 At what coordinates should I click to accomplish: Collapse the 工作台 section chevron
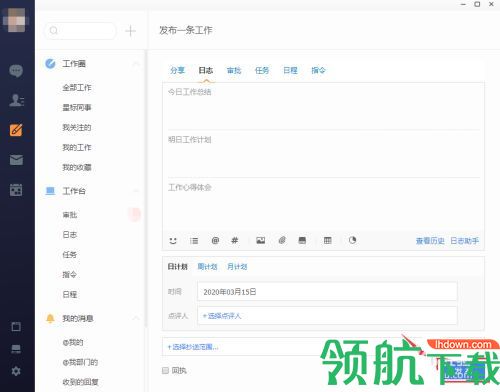click(x=136, y=191)
